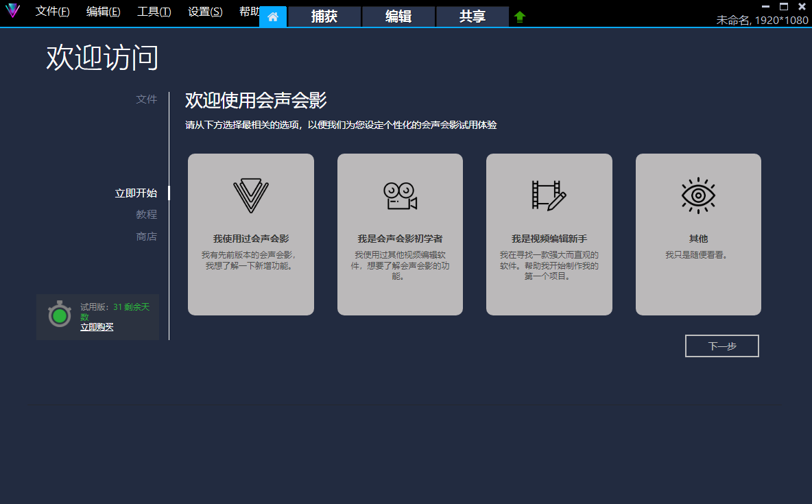Click the camera icon on 我是会声会影初学者 card

(x=400, y=195)
